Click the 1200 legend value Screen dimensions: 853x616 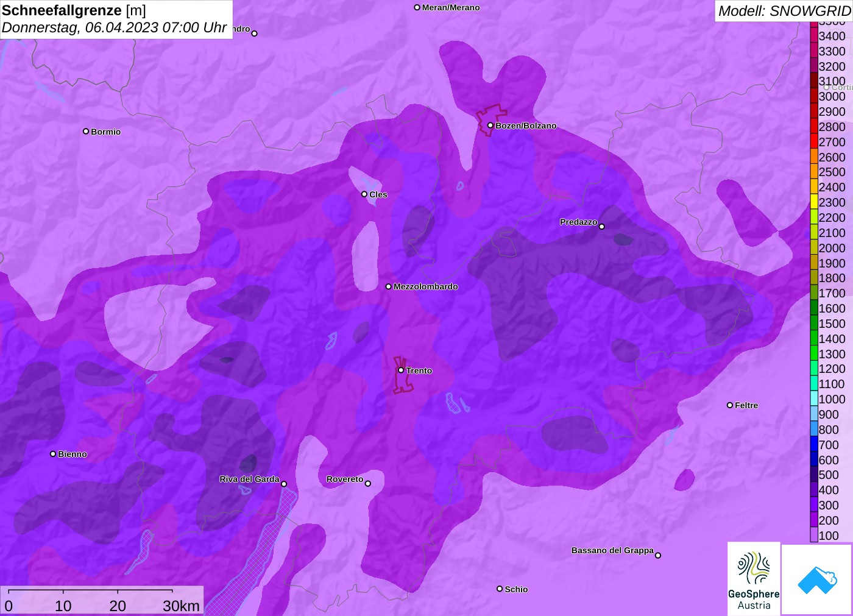pos(832,369)
